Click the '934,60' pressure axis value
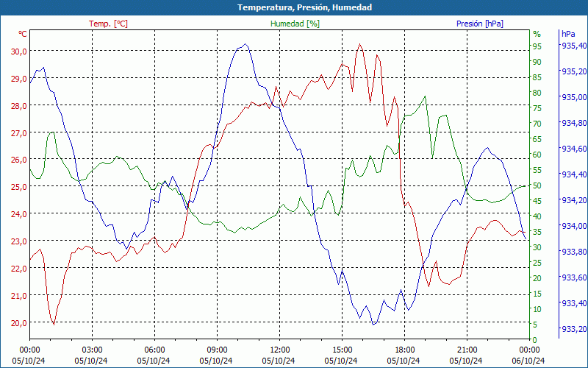588x368 pixels. tap(574, 149)
